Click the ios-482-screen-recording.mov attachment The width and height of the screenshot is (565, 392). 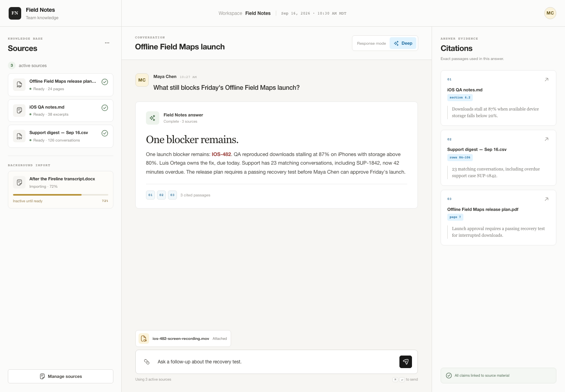(x=183, y=338)
